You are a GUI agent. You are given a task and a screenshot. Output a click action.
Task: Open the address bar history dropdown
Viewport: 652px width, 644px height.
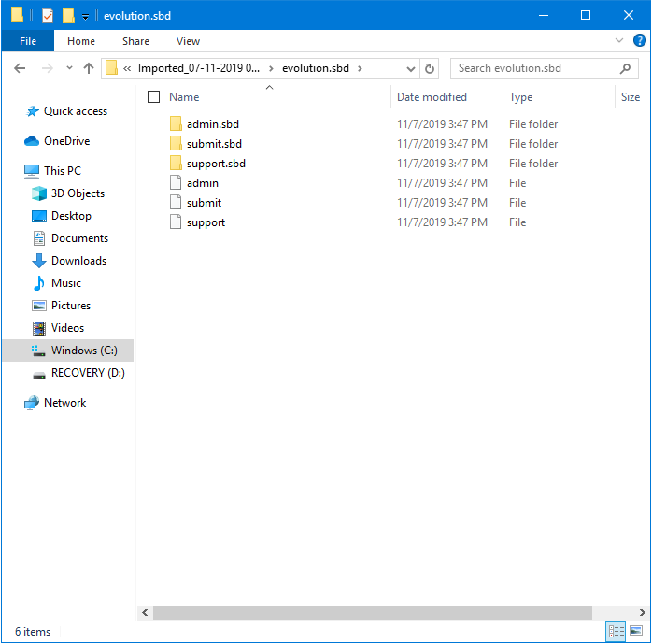(x=411, y=68)
